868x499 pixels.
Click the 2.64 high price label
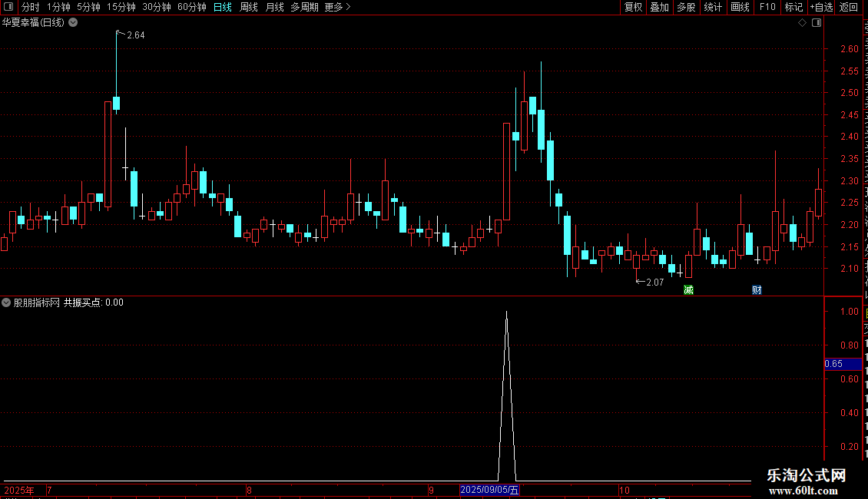136,35
